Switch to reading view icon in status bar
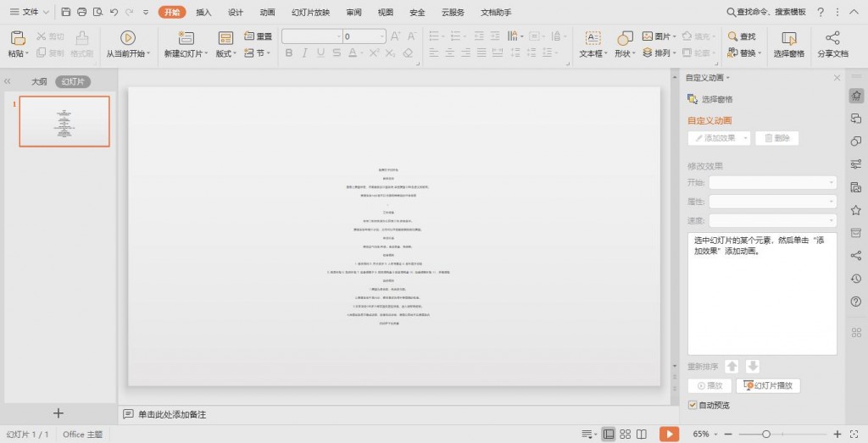 tap(642, 435)
